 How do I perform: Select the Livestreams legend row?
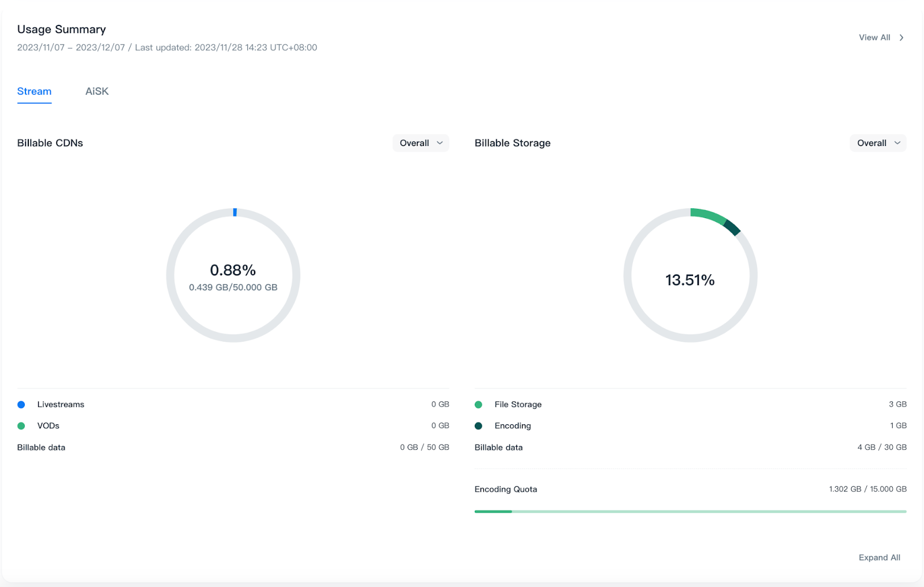61,405
